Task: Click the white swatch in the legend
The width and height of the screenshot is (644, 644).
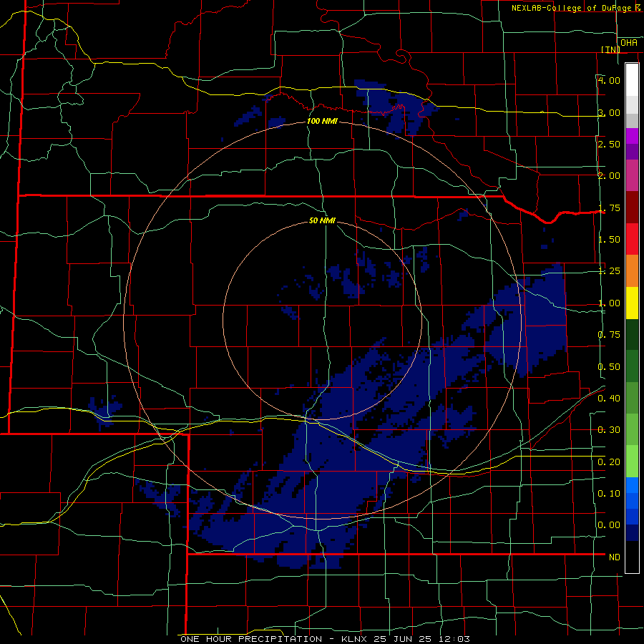Action: 632,79
